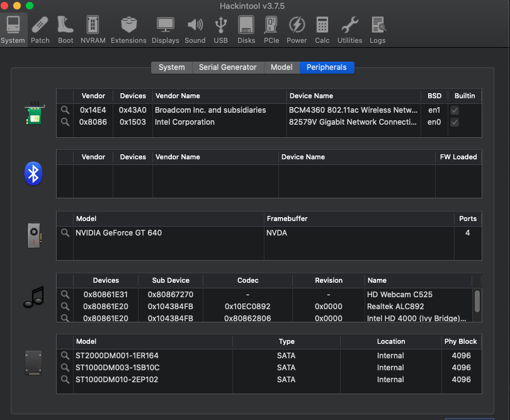Toggle Builtin checkbox for en1
The height and width of the screenshot is (420, 510).
point(455,110)
